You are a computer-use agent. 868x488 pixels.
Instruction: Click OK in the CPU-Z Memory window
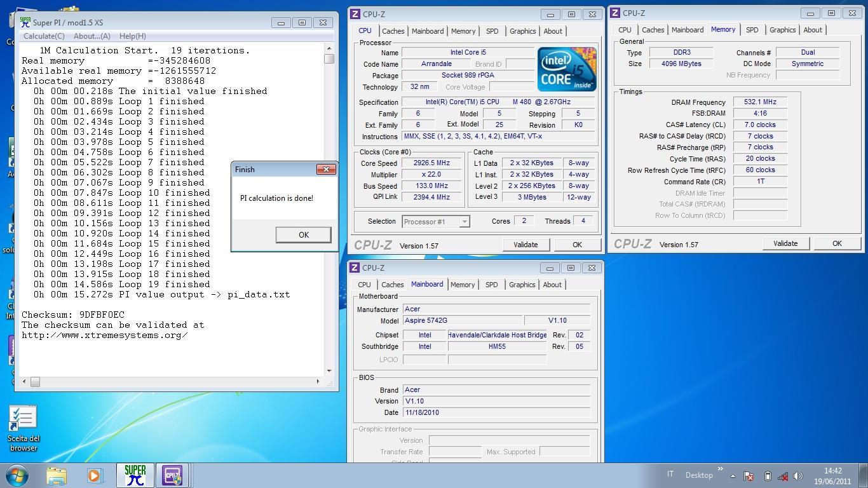coord(837,243)
